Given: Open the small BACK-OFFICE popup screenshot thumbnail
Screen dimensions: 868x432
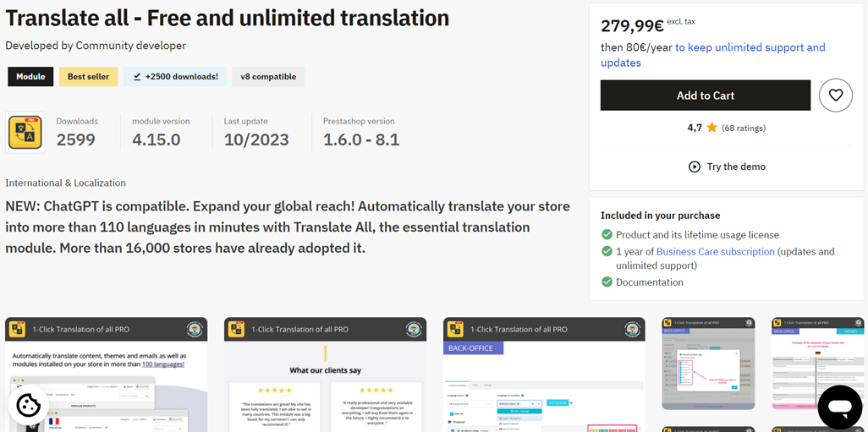Looking at the screenshot, I should (x=708, y=364).
